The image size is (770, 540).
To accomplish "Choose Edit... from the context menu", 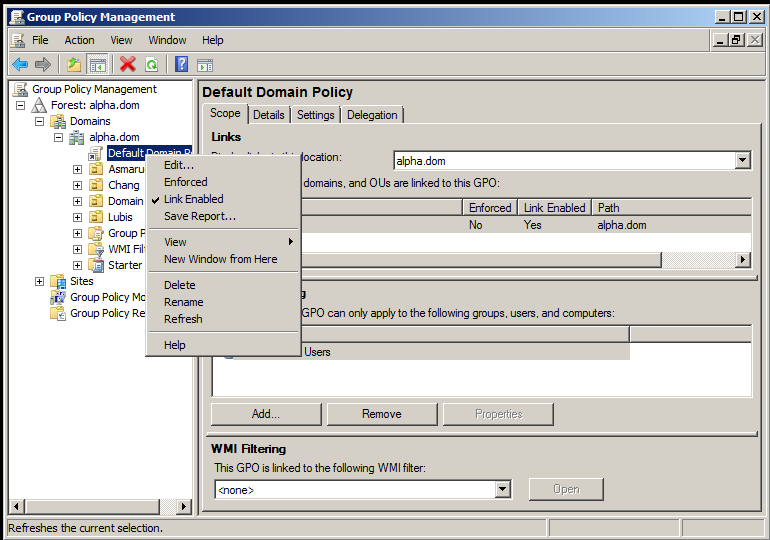I will pos(223,165).
